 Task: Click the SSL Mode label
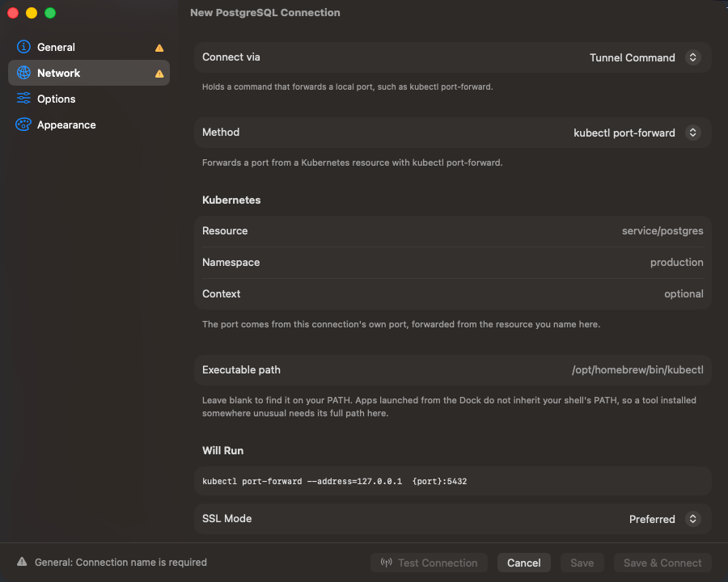click(x=226, y=518)
